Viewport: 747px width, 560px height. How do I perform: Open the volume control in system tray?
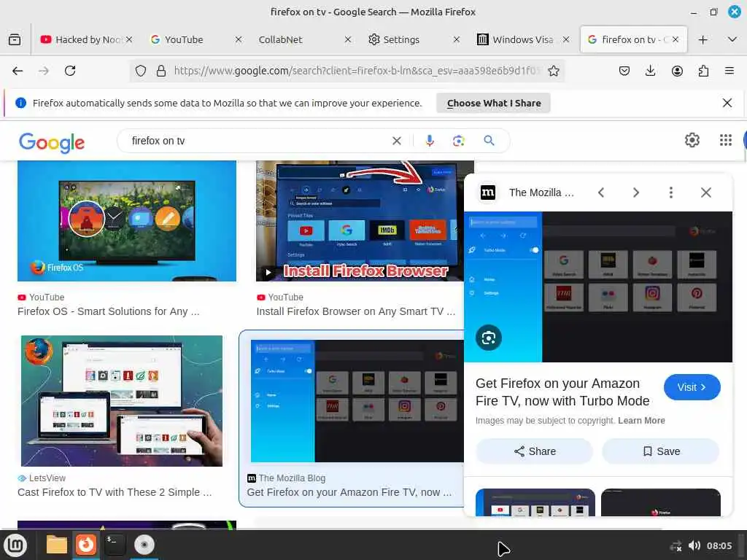tap(694, 545)
